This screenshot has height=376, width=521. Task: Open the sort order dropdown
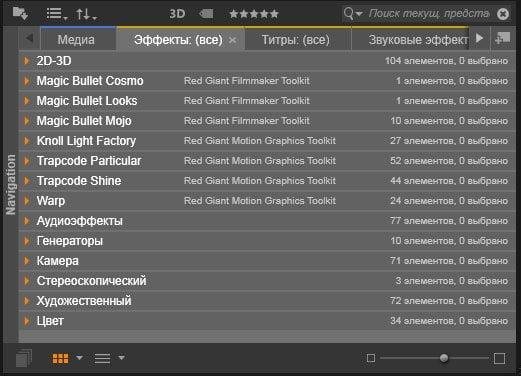[86, 14]
